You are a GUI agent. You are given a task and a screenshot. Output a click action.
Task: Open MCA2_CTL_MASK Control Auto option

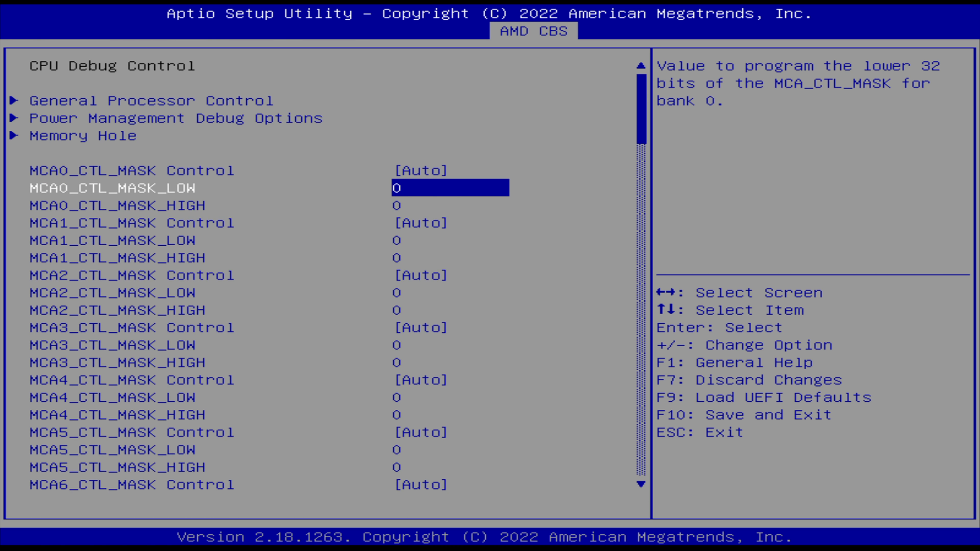click(x=421, y=275)
